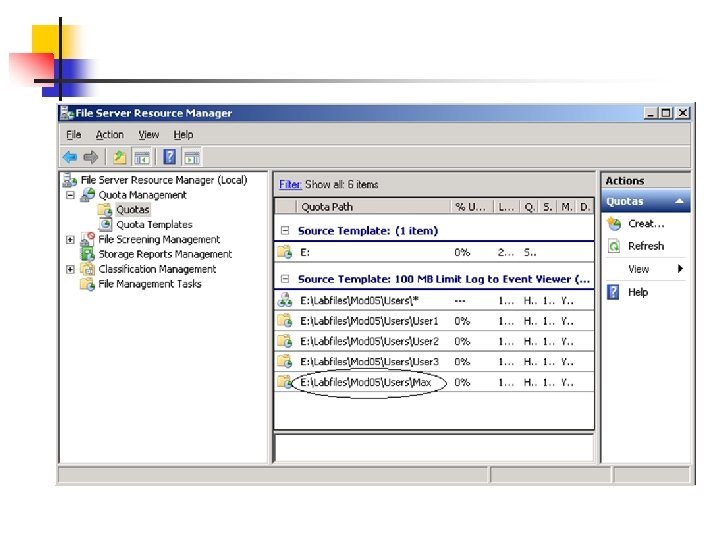This screenshot has height=540, width=720.
Task: Collapse the Quota Management tree node
Action: 70,195
